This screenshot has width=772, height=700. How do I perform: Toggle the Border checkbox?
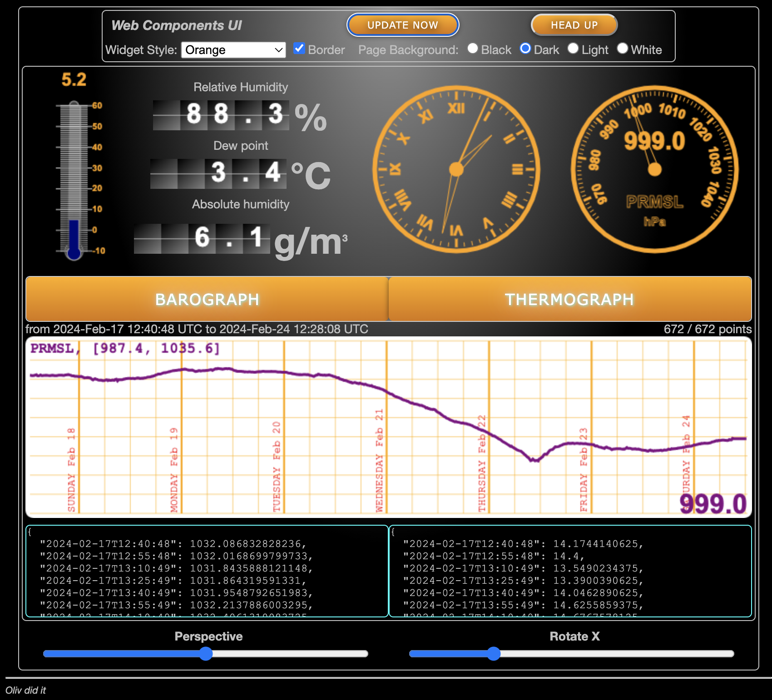[299, 49]
